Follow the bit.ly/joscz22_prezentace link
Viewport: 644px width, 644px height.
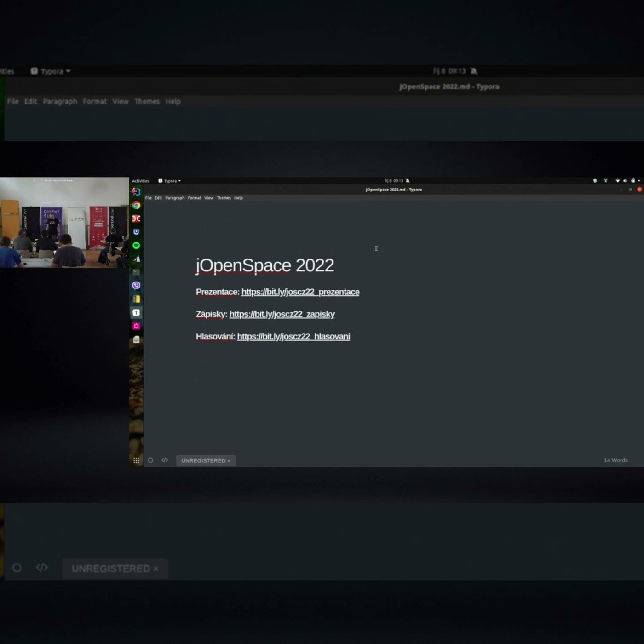click(300, 292)
